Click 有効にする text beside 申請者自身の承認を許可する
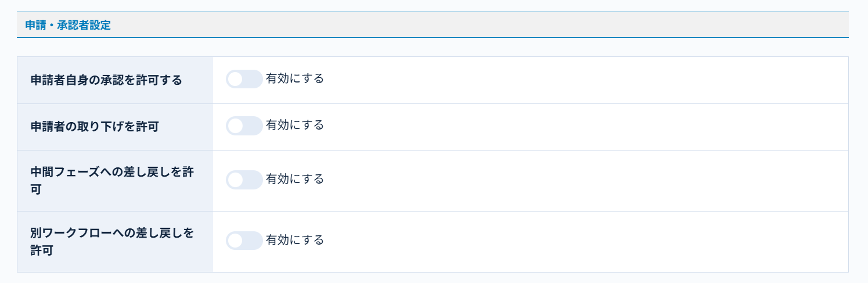868x283 pixels. pyautogui.click(x=295, y=78)
